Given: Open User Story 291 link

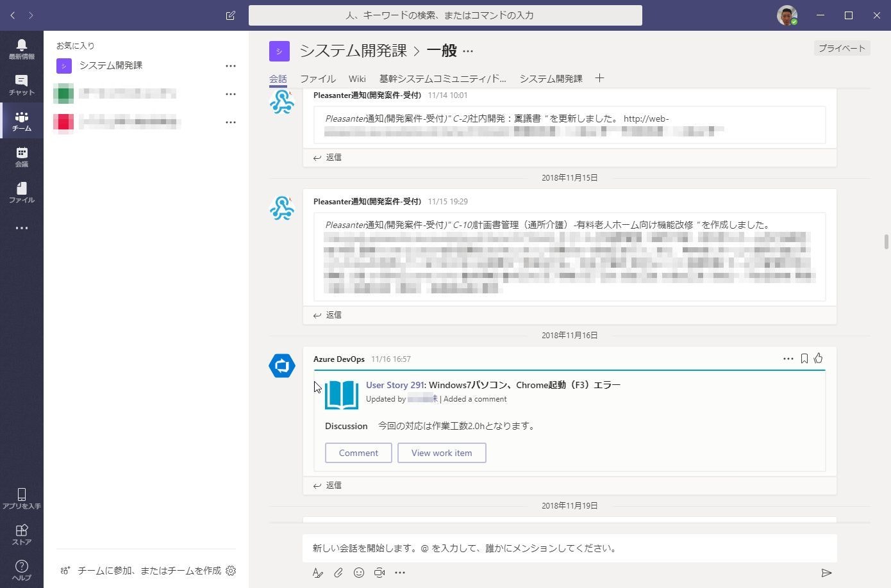Looking at the screenshot, I should click(x=395, y=385).
